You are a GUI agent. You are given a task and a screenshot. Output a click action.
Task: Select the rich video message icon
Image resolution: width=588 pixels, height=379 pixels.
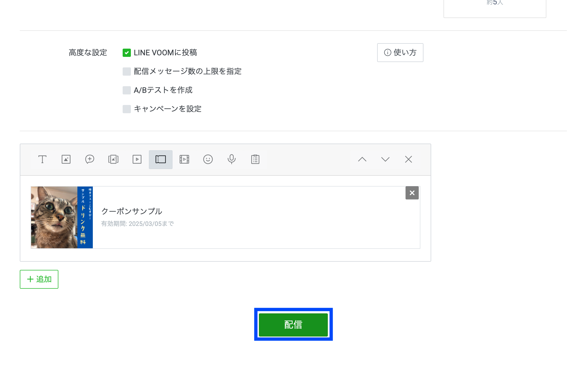click(184, 159)
